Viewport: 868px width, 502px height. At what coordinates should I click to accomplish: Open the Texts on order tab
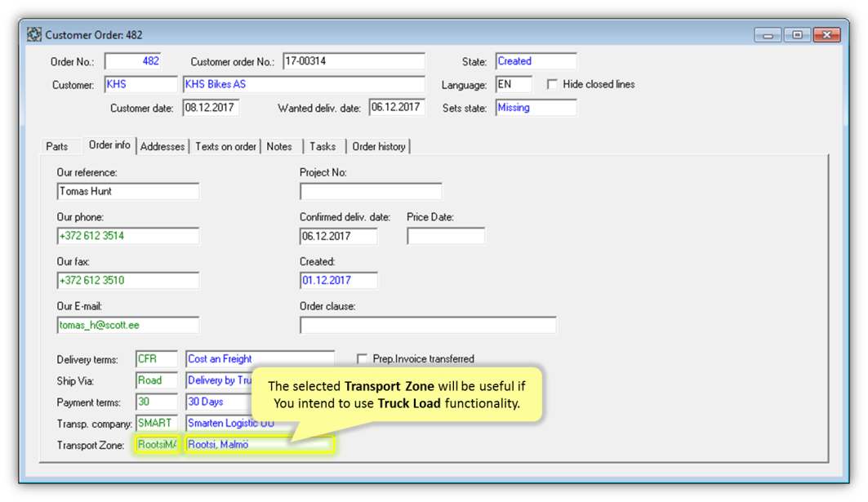click(x=225, y=147)
